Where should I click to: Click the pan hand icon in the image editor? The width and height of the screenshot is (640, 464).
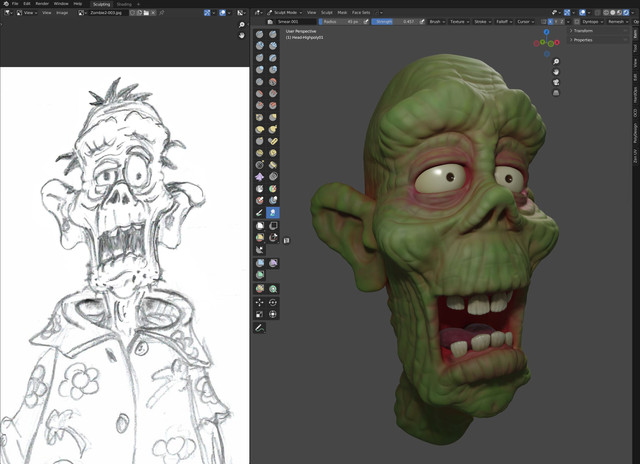pyautogui.click(x=241, y=35)
